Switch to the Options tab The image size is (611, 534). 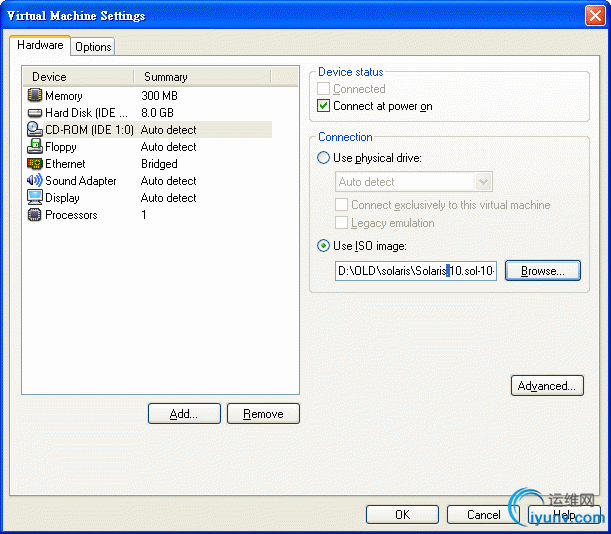click(x=93, y=47)
